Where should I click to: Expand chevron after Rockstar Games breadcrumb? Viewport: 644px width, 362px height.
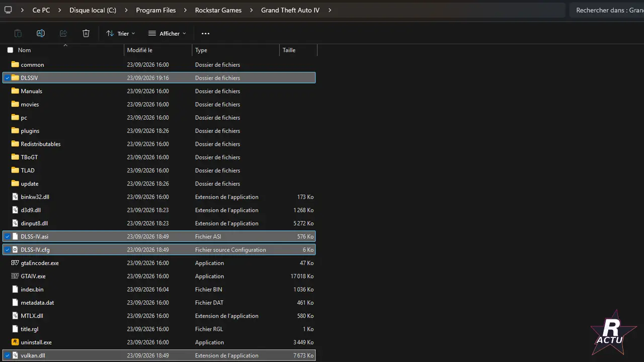[x=251, y=10]
